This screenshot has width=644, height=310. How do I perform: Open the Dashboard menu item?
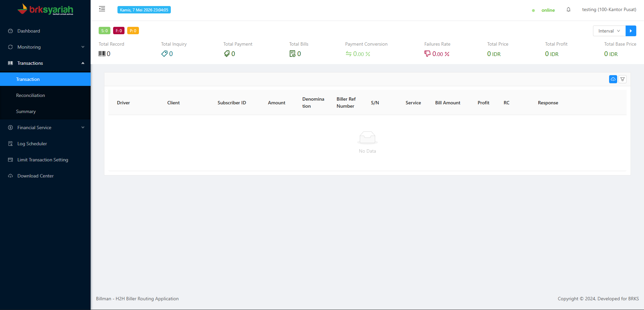click(45, 31)
